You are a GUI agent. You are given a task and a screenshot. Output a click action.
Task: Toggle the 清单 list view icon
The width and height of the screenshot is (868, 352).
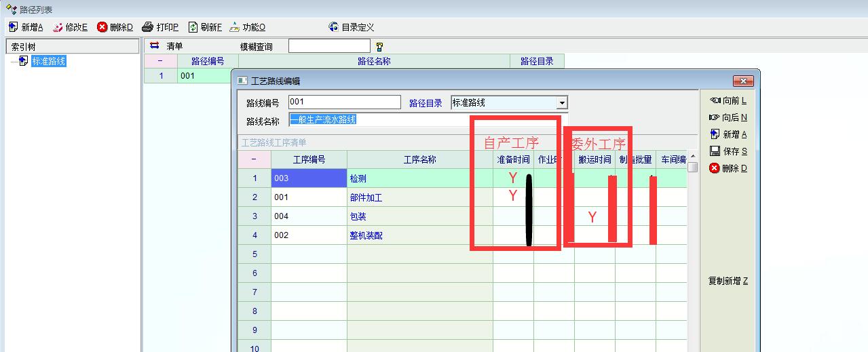[154, 46]
